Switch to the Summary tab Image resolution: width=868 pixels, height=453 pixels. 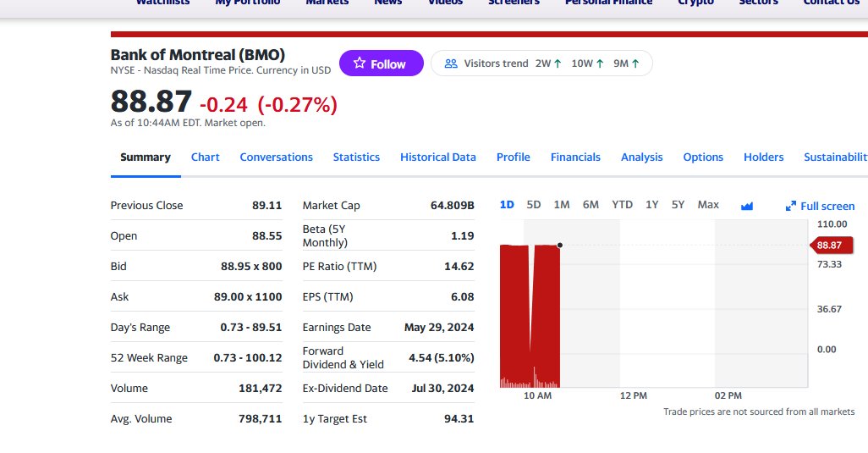tap(146, 157)
